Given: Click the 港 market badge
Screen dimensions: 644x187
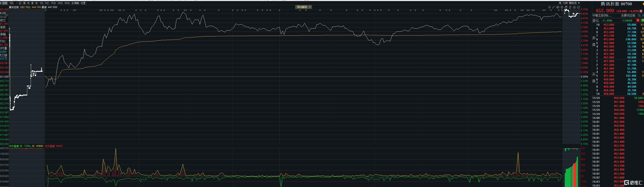Looking at the screenshot, I should click(641, 11).
